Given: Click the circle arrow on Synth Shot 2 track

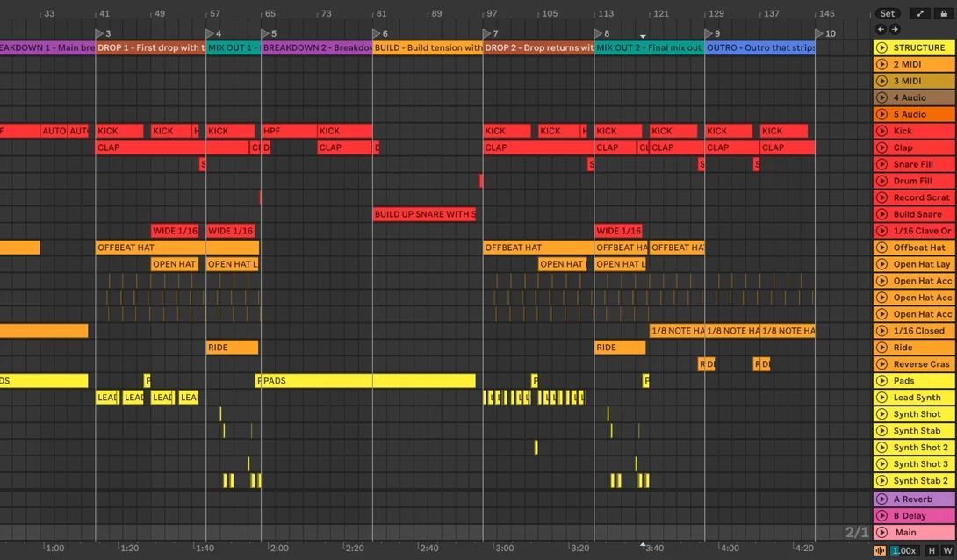Looking at the screenshot, I should 881,447.
